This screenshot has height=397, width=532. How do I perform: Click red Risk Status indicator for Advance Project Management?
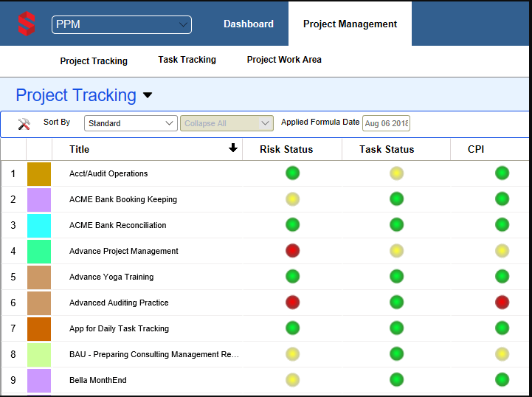[x=292, y=251]
